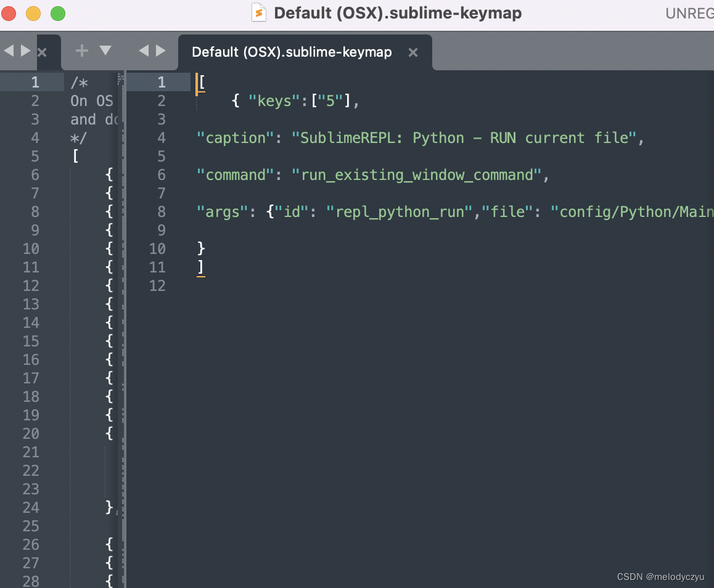Image resolution: width=714 pixels, height=588 pixels.
Task: Close the Default (OSX).sublime-keymap tab
Action: point(412,52)
